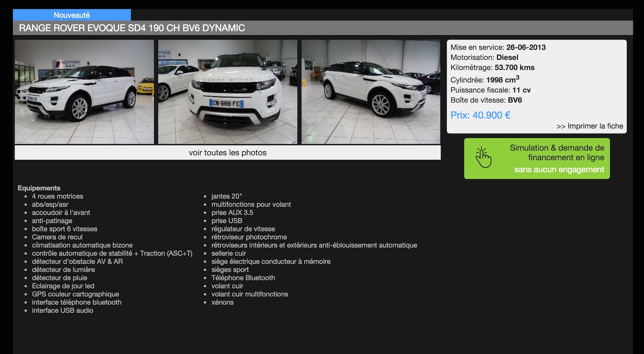Click 'sièges sport' list item
644x354 pixels.
[x=230, y=270]
